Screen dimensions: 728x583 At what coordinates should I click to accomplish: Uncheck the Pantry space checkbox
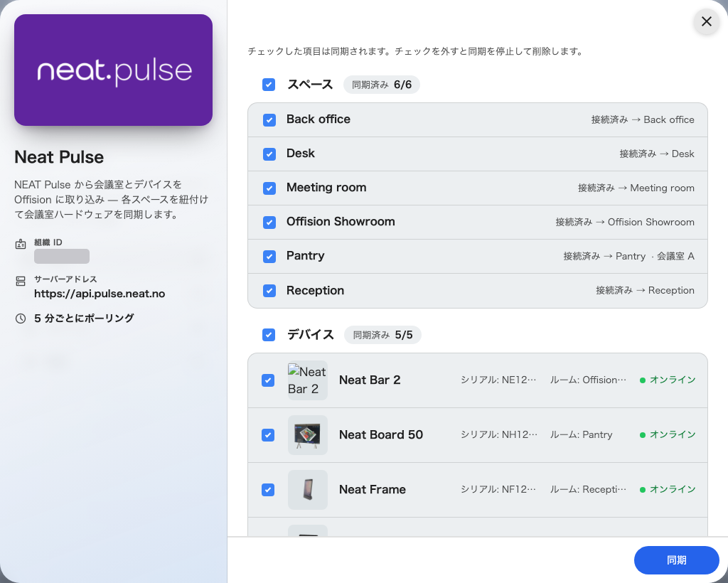[269, 256]
